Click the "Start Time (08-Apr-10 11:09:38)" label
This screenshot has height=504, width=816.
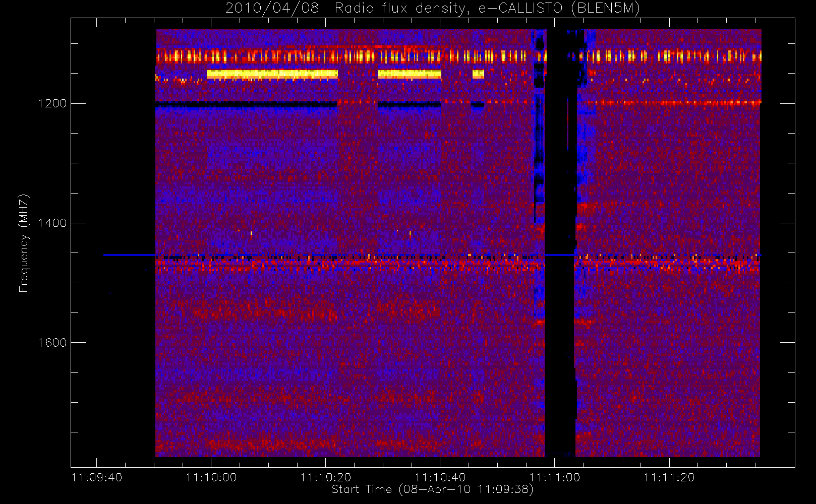[x=432, y=489]
